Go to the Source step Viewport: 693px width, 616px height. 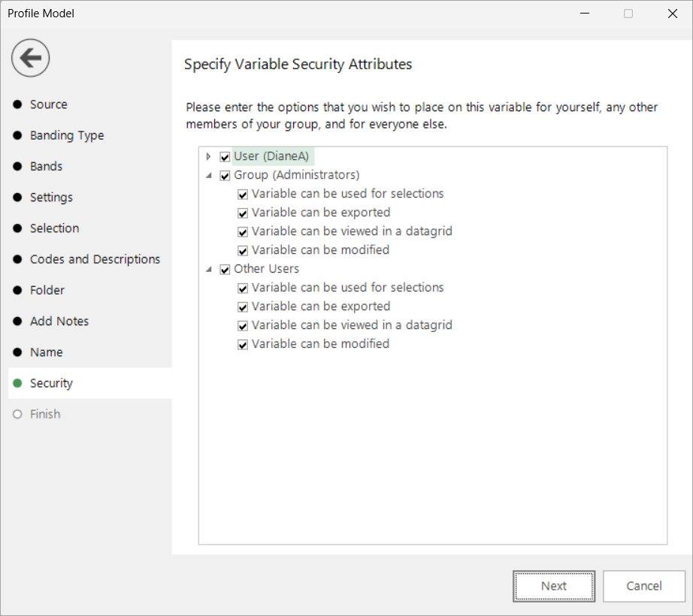point(49,104)
